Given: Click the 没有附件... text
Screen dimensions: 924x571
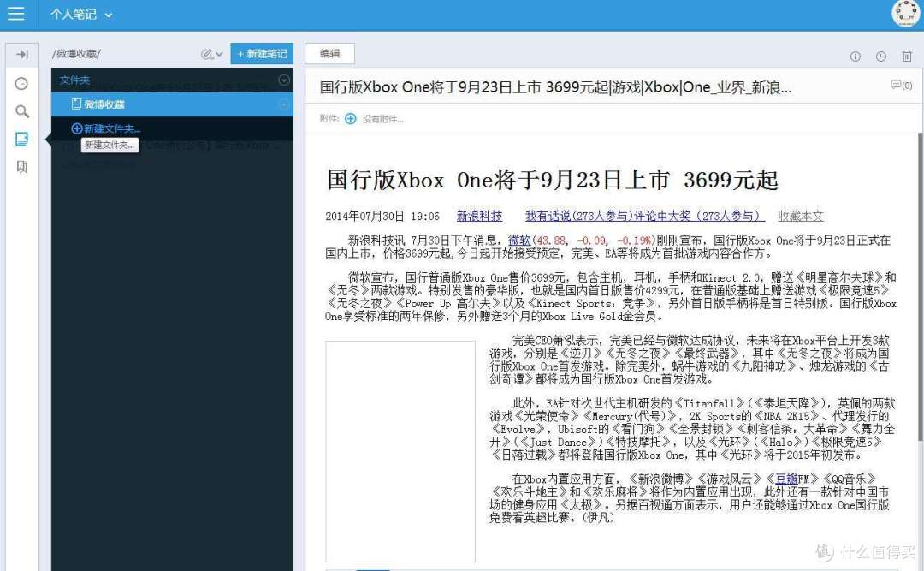Looking at the screenshot, I should pyautogui.click(x=383, y=119).
